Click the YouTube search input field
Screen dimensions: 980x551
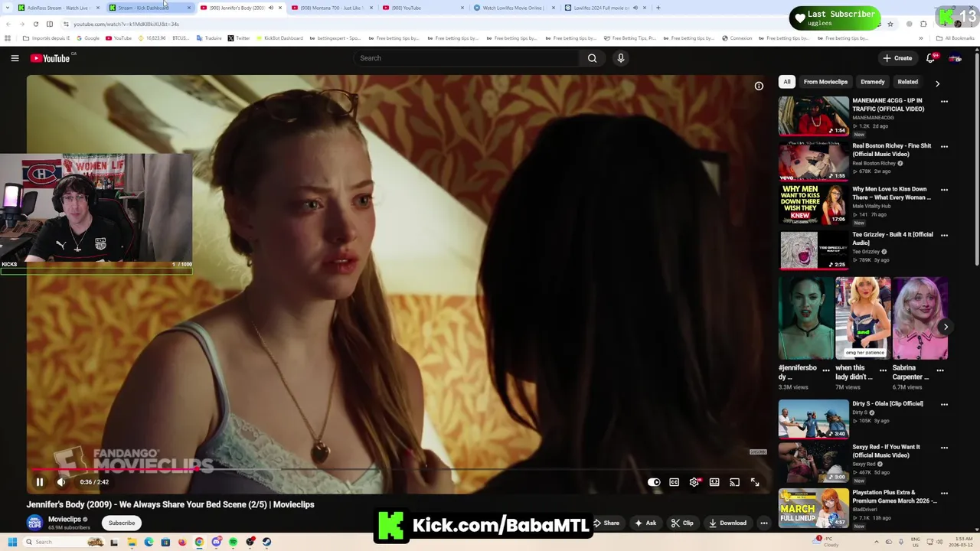click(467, 58)
